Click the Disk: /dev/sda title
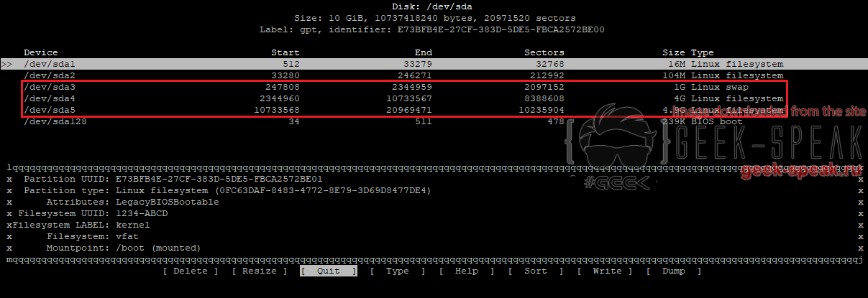 (432, 6)
